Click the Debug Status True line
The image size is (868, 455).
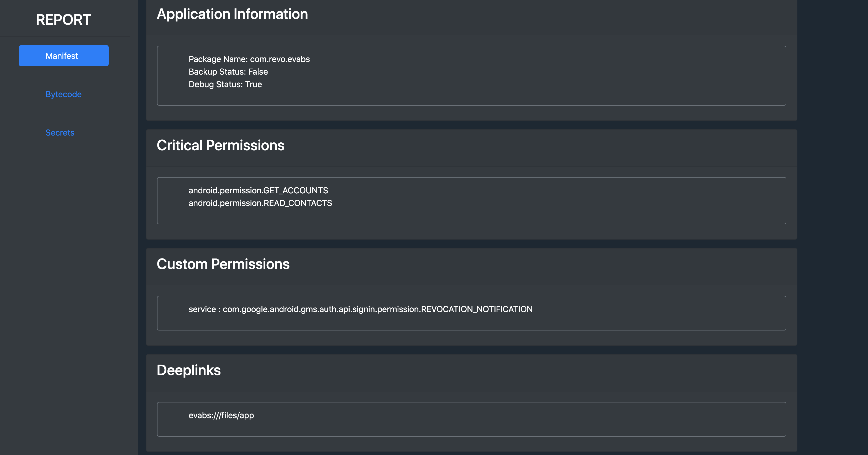(x=225, y=84)
